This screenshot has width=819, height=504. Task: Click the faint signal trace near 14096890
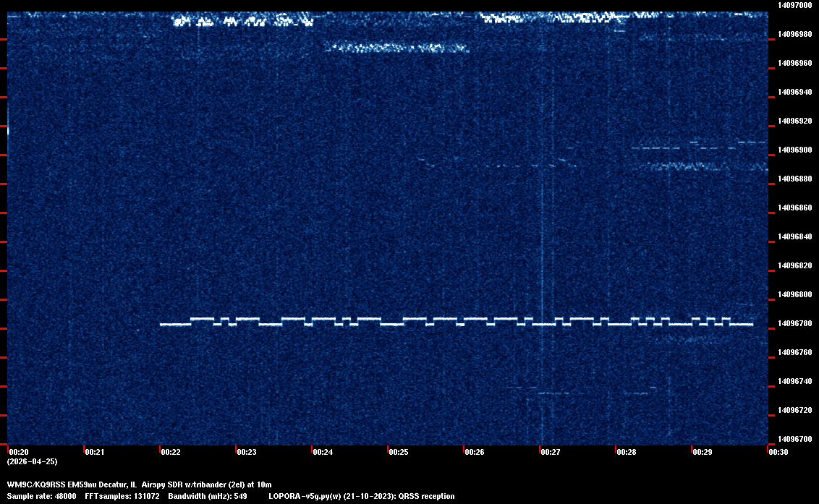[x=700, y=166]
